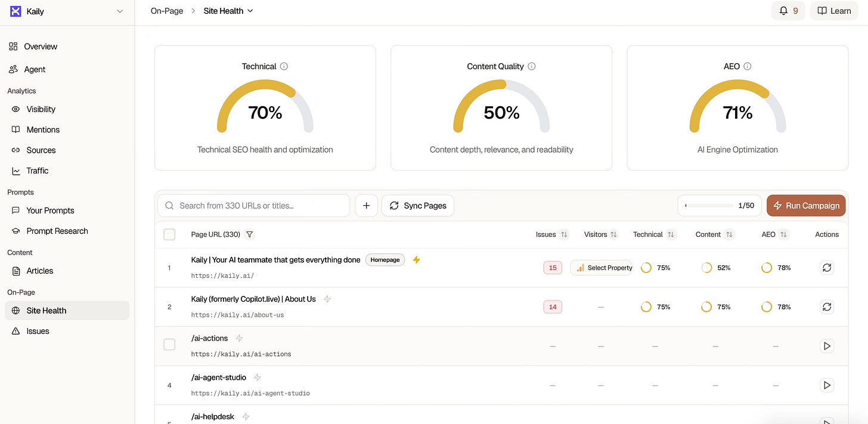Screen dimensions: 868x424
Task: Click homepage Content 52% score
Action: click(716, 268)
